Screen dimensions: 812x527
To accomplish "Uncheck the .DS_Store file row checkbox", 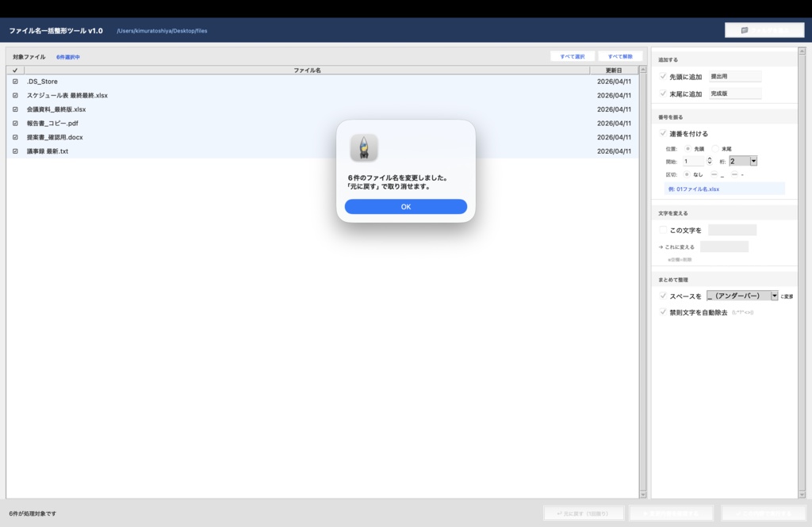I will [x=14, y=82].
